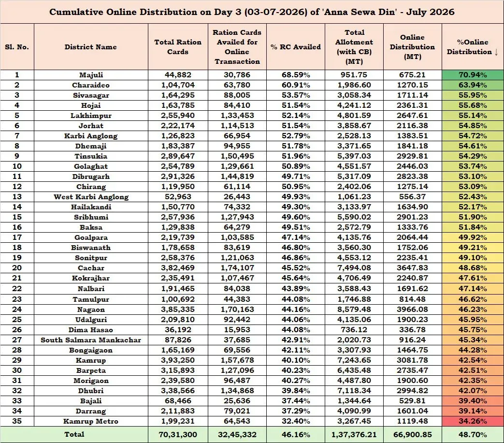Click Cachar's total ration cards value 3,82,469
The image size is (504, 443).
pyautogui.click(x=178, y=268)
